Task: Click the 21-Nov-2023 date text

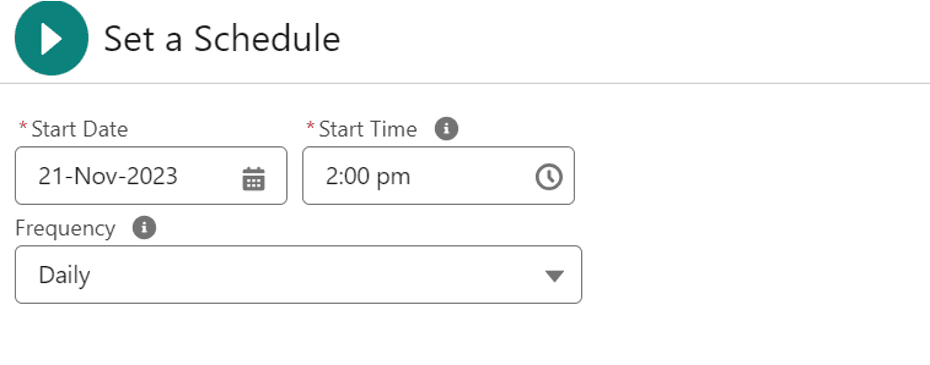Action: 108,176
